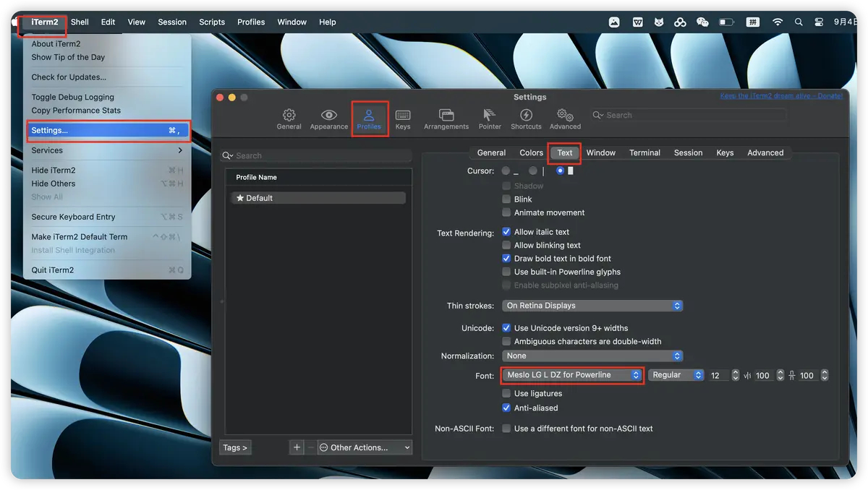Click the vertical spacing stepper arrows
868x490 pixels.
825,375
